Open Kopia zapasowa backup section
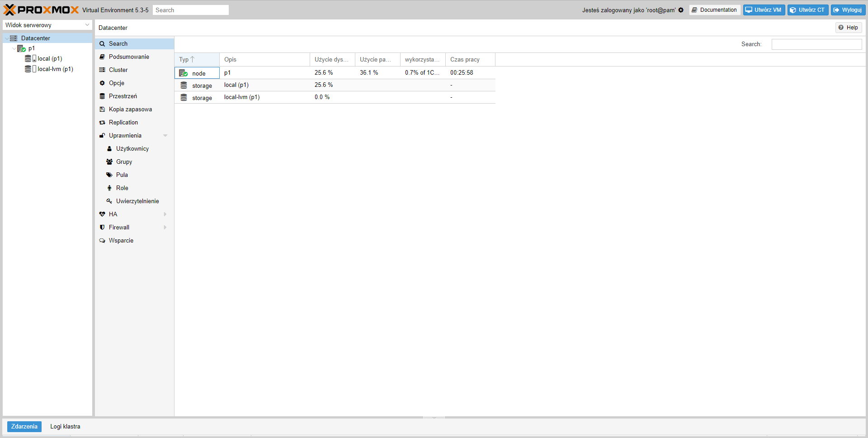868x438 pixels. (x=130, y=109)
